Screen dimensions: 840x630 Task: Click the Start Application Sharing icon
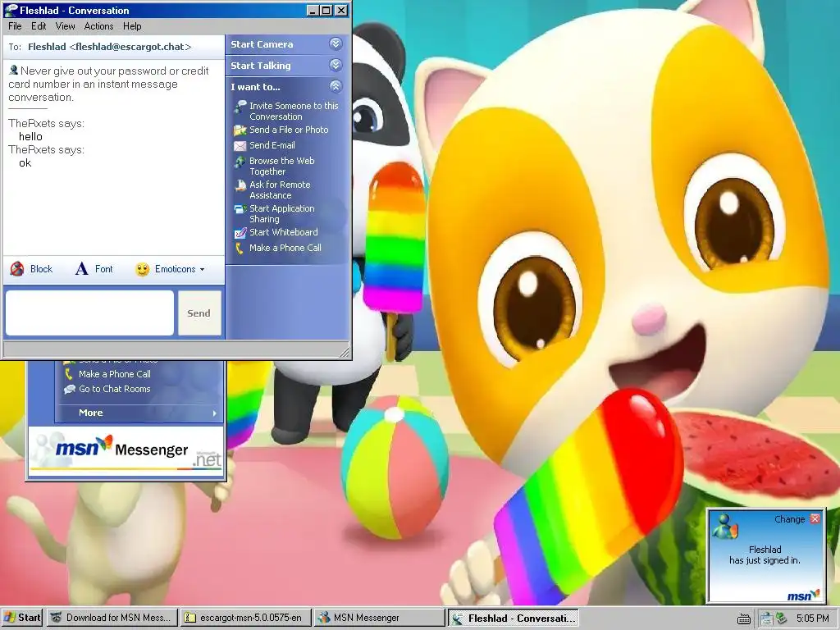tap(240, 209)
